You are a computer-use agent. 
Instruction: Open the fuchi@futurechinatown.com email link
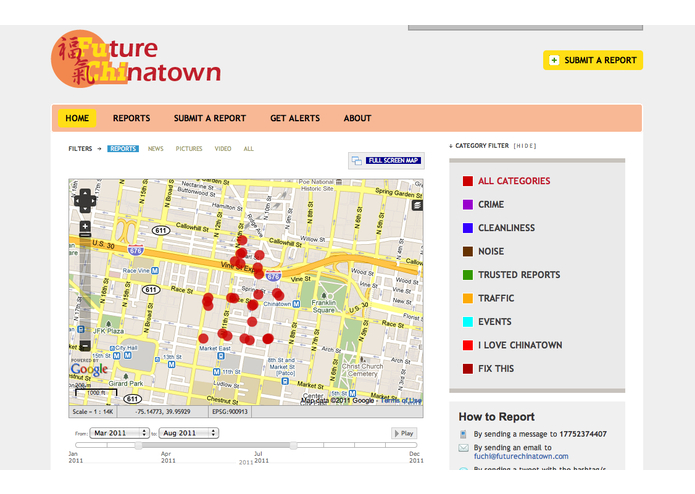click(x=521, y=456)
